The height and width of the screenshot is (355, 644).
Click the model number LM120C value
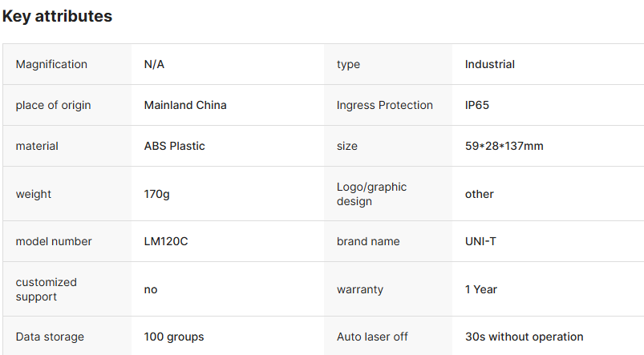166,241
